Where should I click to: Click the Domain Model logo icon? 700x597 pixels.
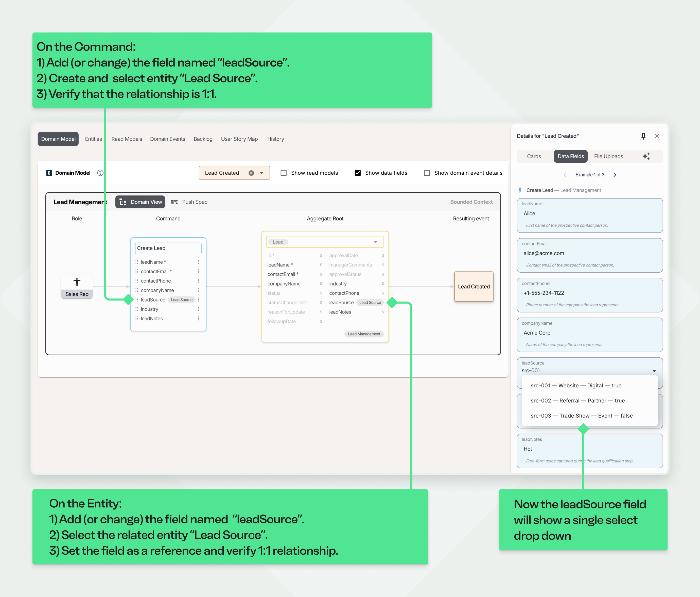point(49,173)
